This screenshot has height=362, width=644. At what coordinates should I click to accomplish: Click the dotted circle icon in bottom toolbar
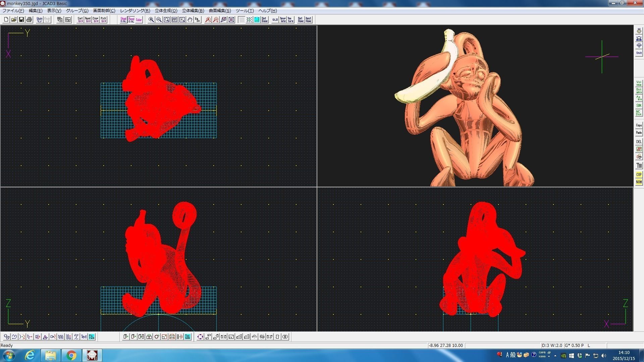point(200,337)
